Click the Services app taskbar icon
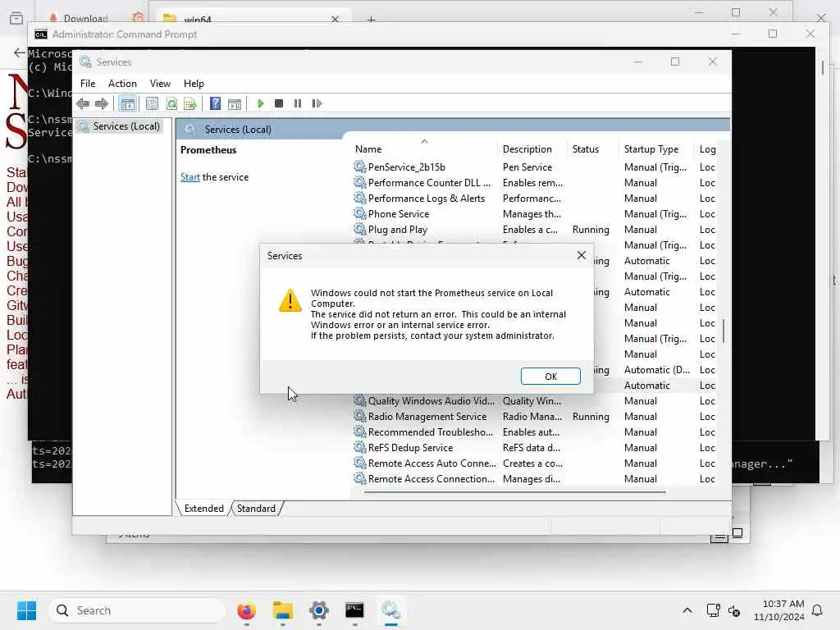Screen dimensions: 840x630 pyautogui.click(x=391, y=610)
